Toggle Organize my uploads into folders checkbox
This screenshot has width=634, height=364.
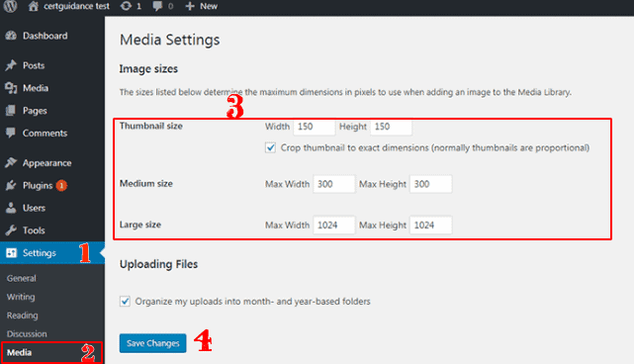(x=125, y=302)
